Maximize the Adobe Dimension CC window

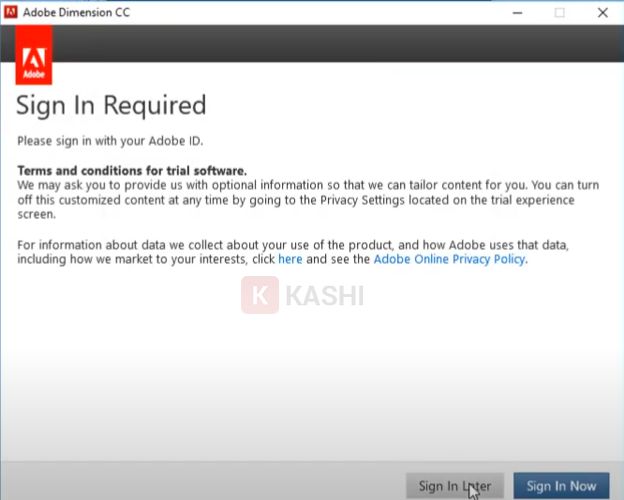559,12
